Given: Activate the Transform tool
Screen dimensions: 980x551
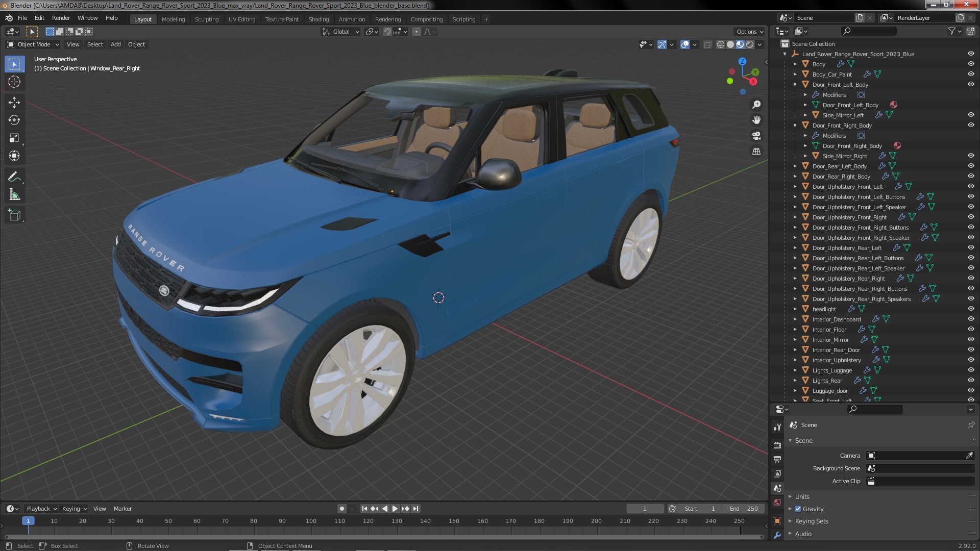Looking at the screenshot, I should (x=14, y=156).
